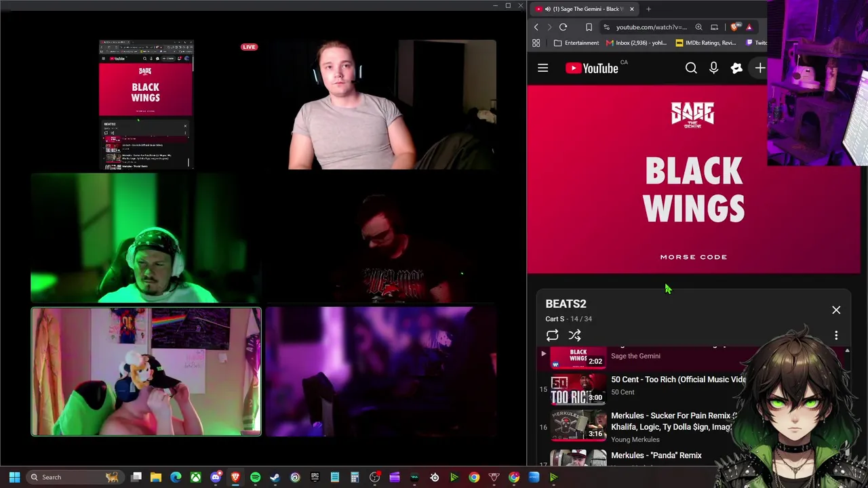Click the screen icon right of zoom
Screen dimensions: 868x488
[x=714, y=27]
